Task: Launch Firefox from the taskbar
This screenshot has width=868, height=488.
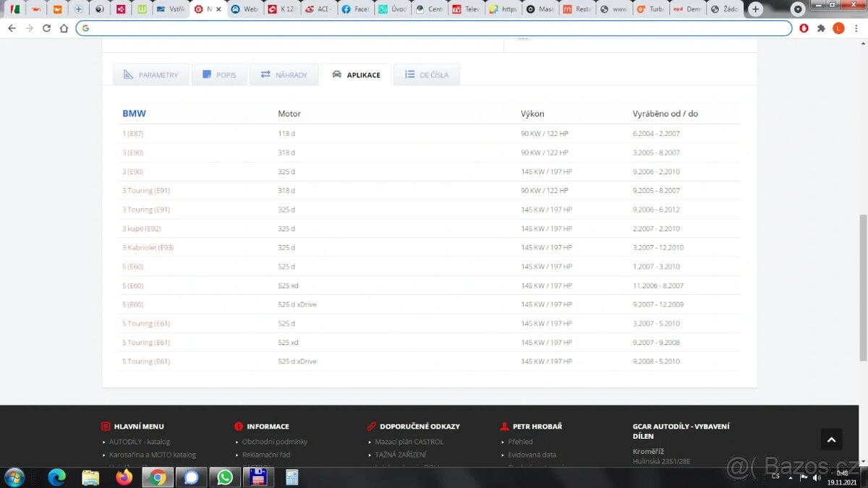Action: click(124, 477)
